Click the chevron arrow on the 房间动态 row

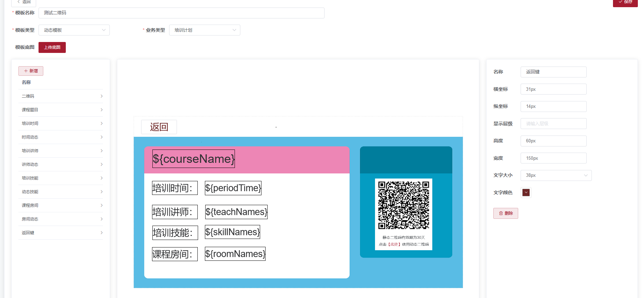tap(102, 219)
